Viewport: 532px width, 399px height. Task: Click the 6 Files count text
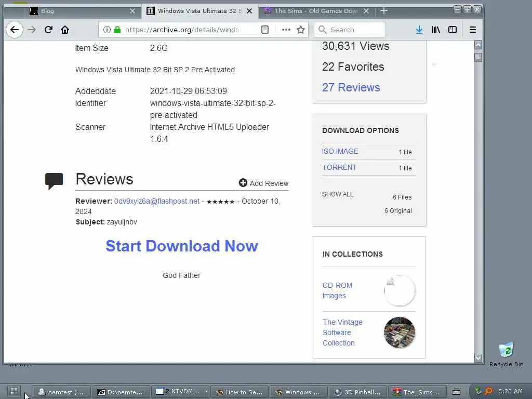click(402, 197)
